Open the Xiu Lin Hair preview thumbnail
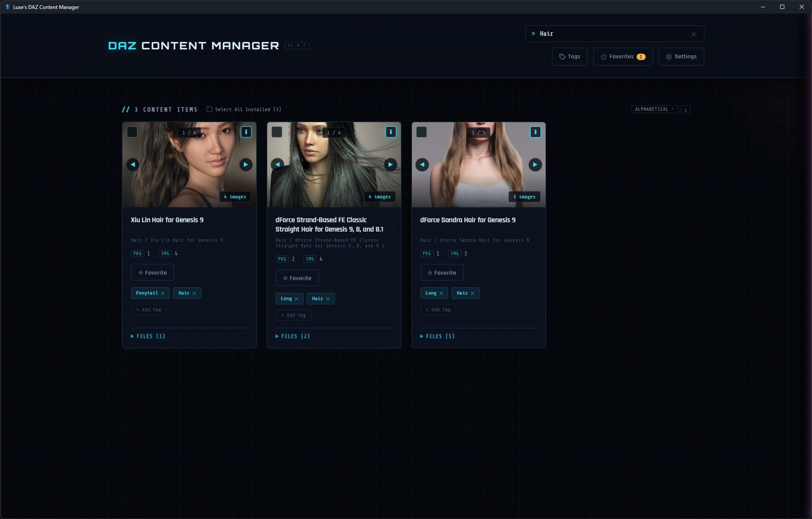This screenshot has height=519, width=812. tap(189, 165)
